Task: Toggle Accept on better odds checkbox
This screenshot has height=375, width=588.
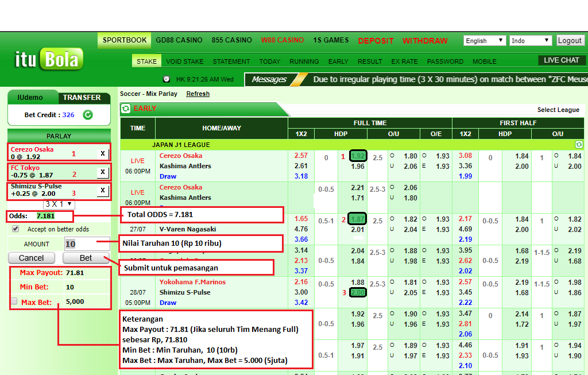Action: pos(16,229)
